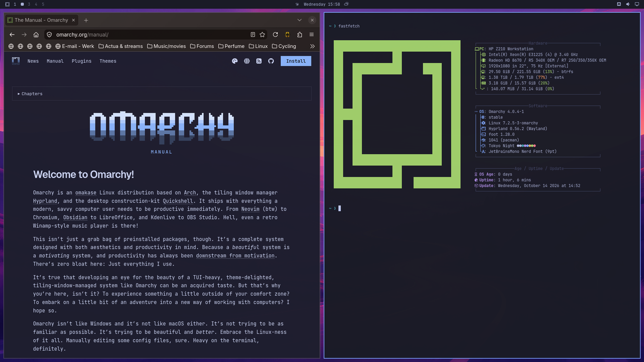
Task: Follow the omakase link
Action: pyautogui.click(x=85, y=193)
